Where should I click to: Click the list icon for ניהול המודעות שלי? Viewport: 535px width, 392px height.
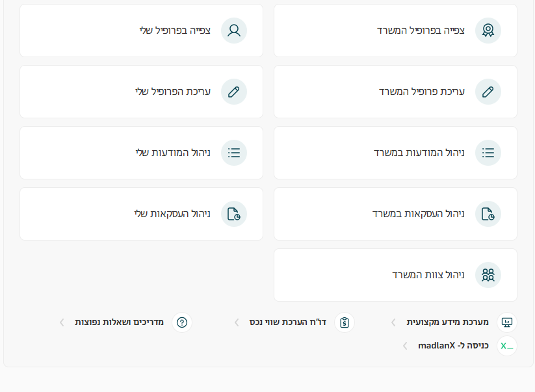[x=233, y=153]
